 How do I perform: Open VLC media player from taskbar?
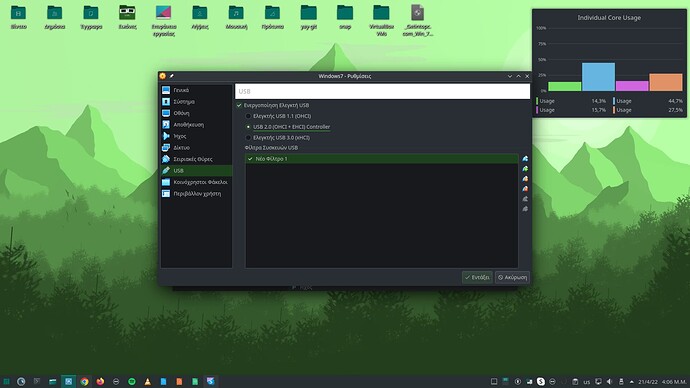point(147,381)
